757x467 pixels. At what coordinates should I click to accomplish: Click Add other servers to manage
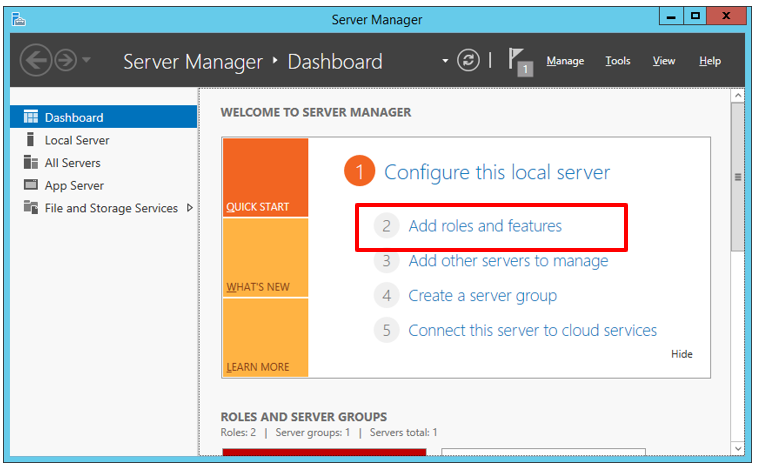point(508,261)
